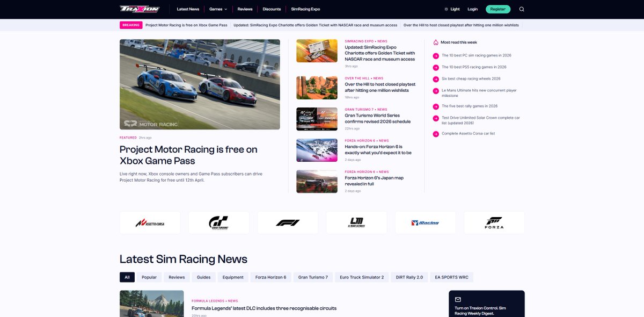Open the Latest News menu item
This screenshot has height=317, width=644.
click(188, 9)
